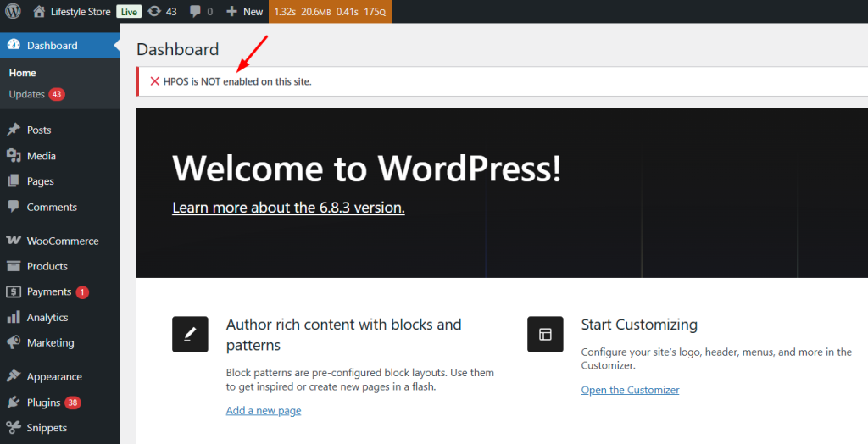Viewport: 868px width, 444px height.
Task: Click the 'Start Customizing' heading
Action: click(x=639, y=325)
